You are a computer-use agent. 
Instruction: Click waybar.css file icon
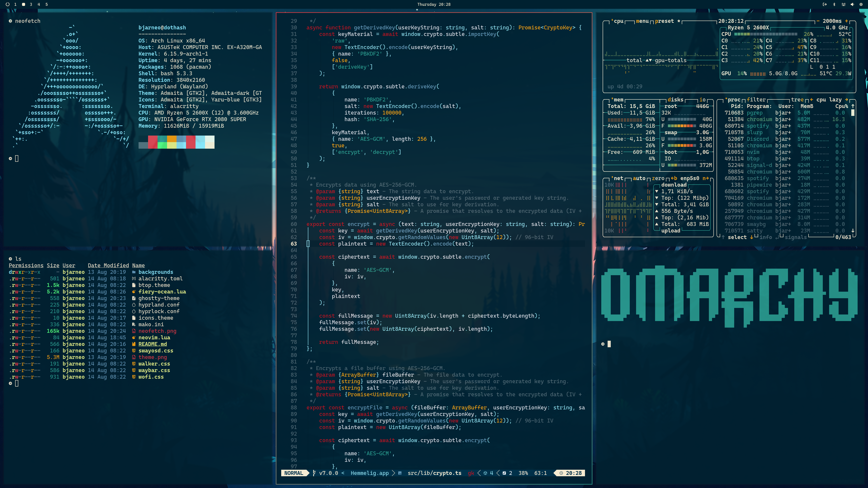tap(134, 371)
